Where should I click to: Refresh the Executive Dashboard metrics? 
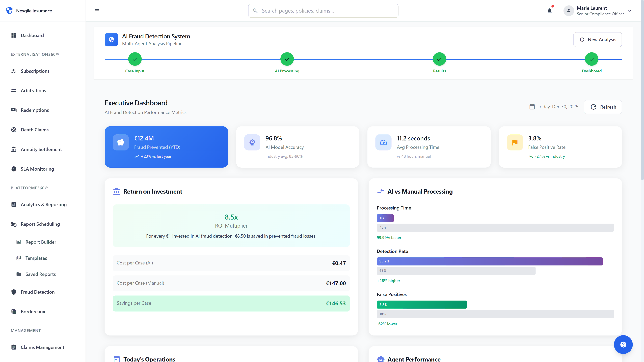[x=603, y=107]
